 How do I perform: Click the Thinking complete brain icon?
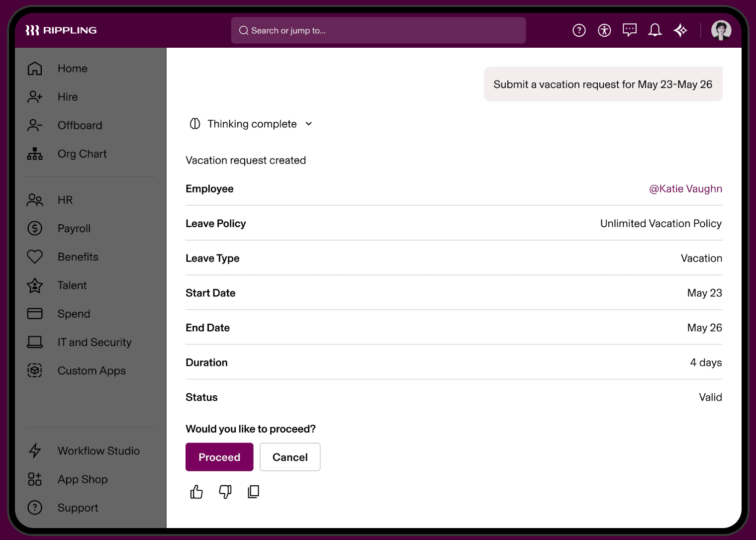(x=195, y=124)
